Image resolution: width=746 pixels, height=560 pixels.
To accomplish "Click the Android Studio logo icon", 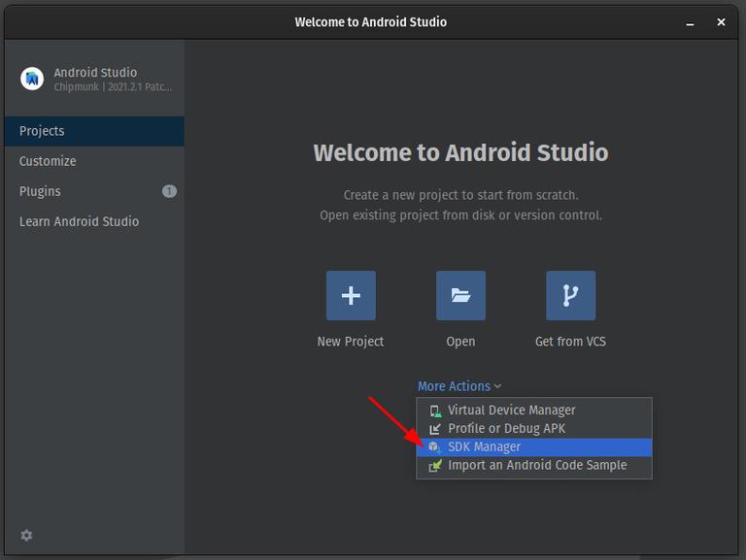I will click(32, 79).
